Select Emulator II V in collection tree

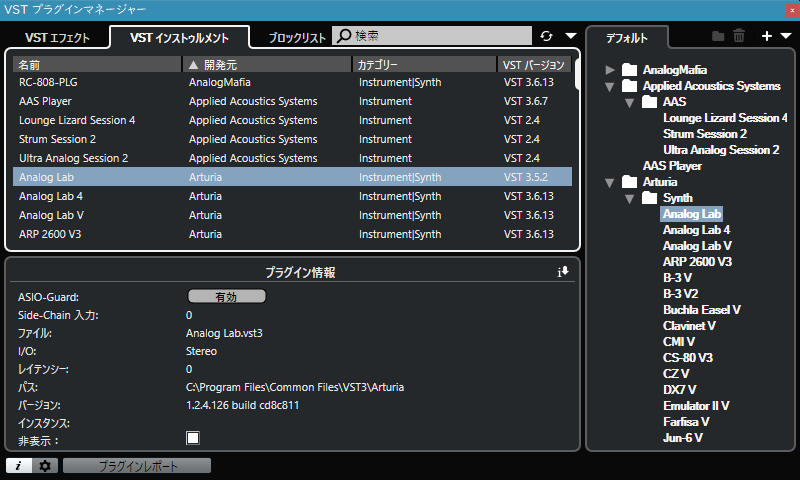click(696, 406)
